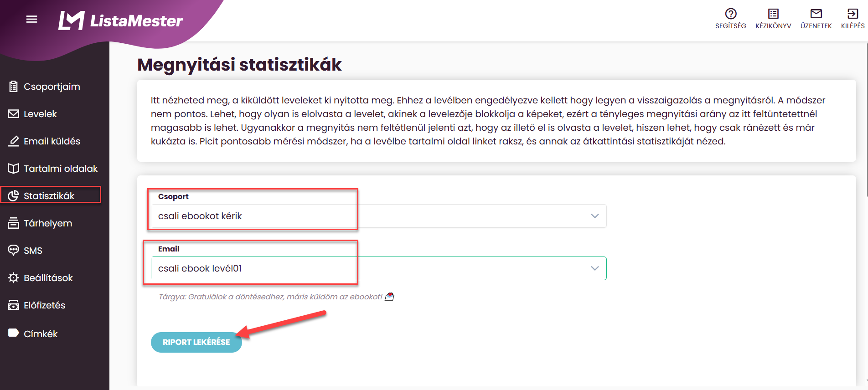Click the Email küldés pencil icon
Viewport: 868px width, 390px height.
pos(14,141)
